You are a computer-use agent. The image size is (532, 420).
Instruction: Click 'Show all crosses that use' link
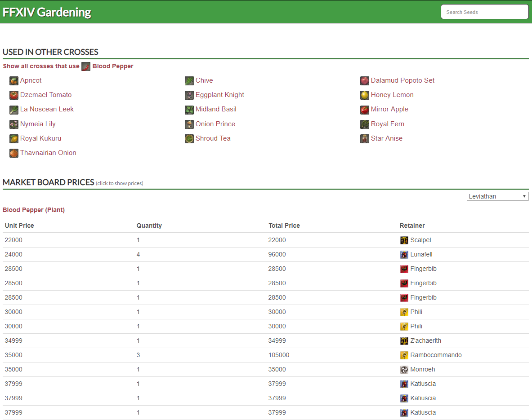pyautogui.click(x=41, y=66)
